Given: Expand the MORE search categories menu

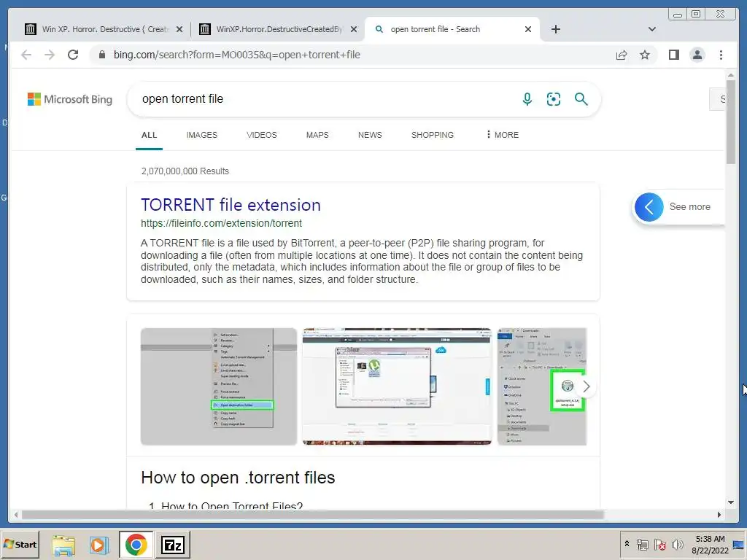Looking at the screenshot, I should [x=502, y=135].
